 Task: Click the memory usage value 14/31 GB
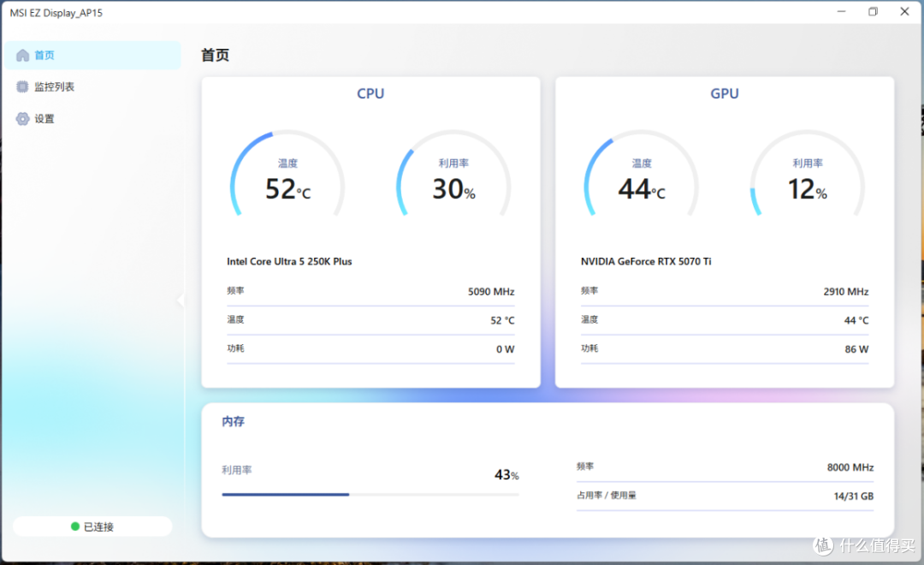pos(853,496)
